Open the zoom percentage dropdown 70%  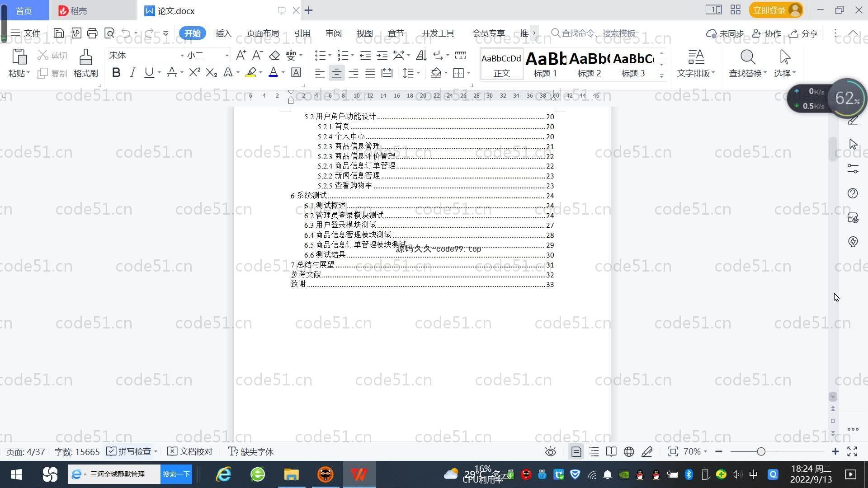point(695,451)
